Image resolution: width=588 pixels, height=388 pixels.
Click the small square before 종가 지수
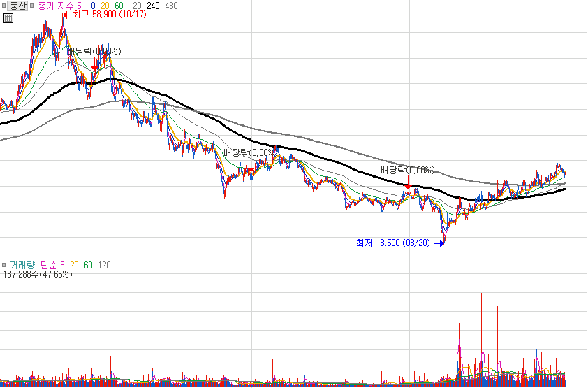coord(32,6)
